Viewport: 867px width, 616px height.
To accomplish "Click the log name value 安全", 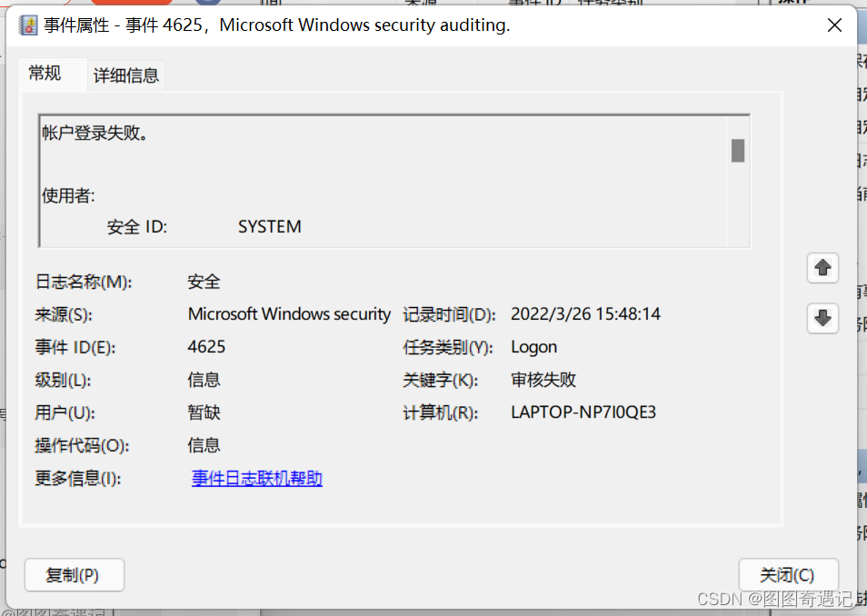I will pos(204,282).
